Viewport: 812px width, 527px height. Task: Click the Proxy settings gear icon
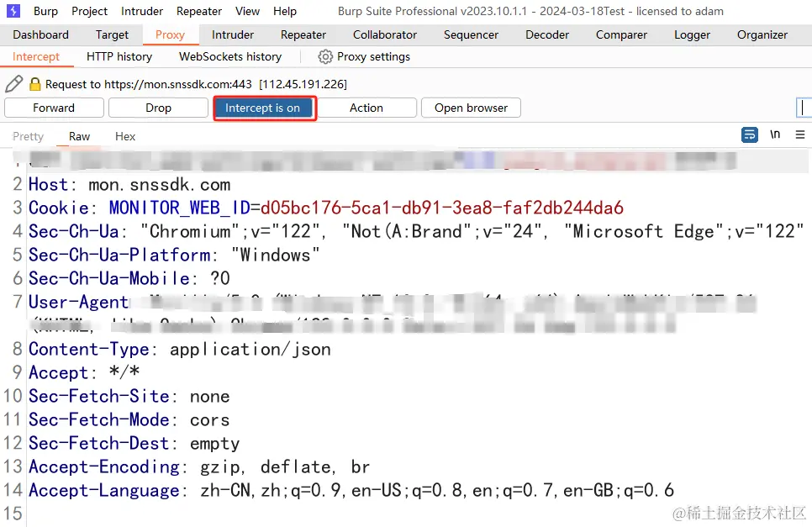coord(325,56)
